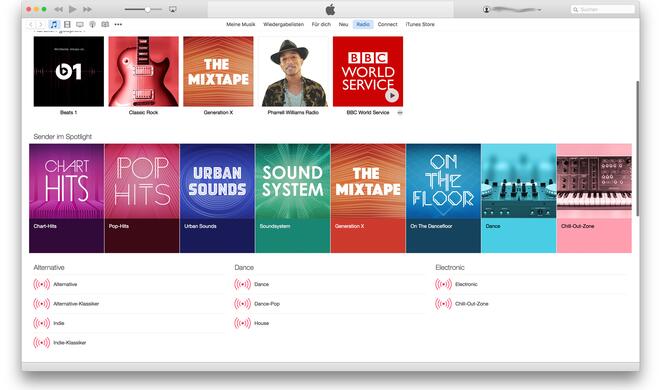Select the House station name
Image resolution: width=660 pixels, height=390 pixels.
pyautogui.click(x=261, y=323)
